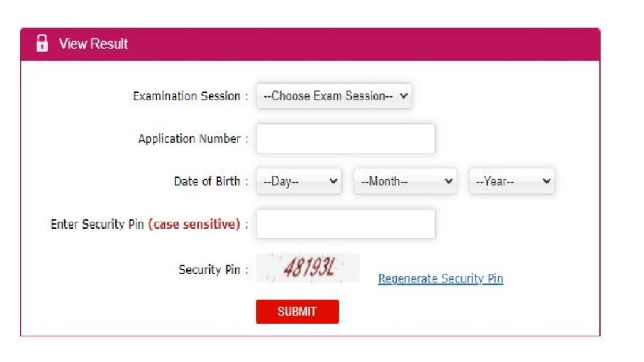Expand the Day dropdown
The height and width of the screenshot is (362, 644).
click(x=298, y=182)
